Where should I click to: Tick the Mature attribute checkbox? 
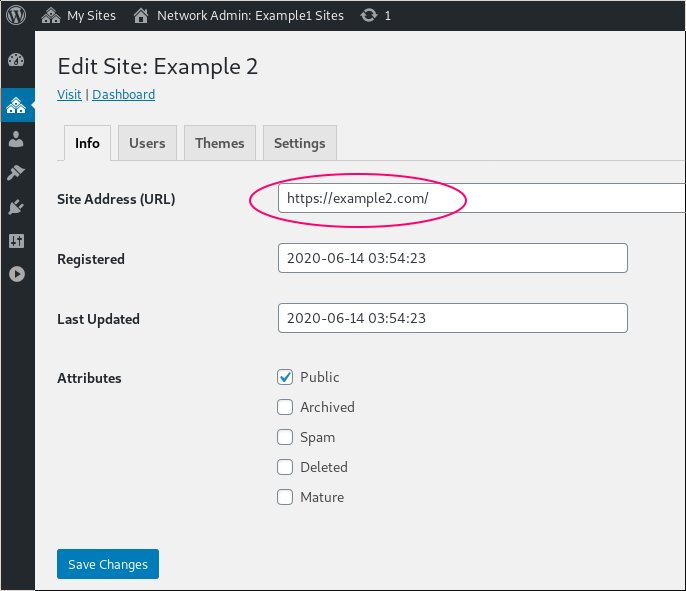285,497
